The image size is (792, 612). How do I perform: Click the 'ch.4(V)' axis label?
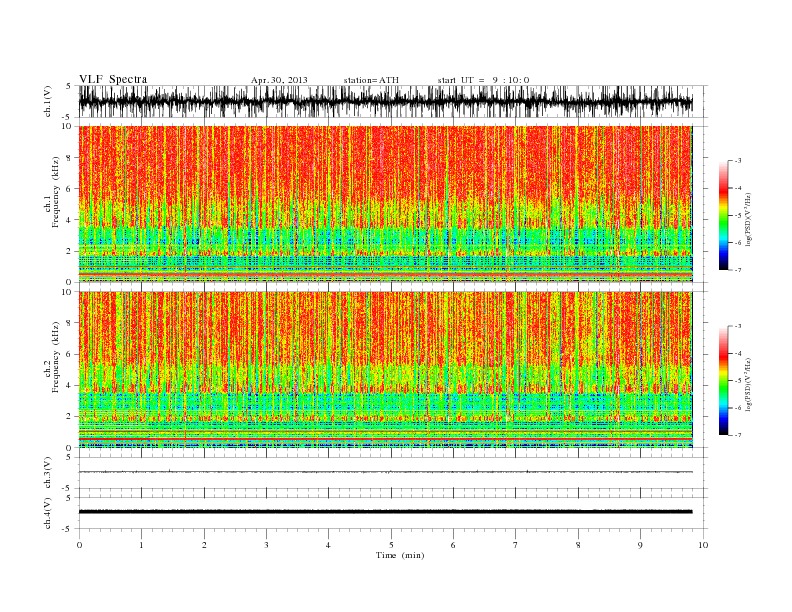point(48,513)
